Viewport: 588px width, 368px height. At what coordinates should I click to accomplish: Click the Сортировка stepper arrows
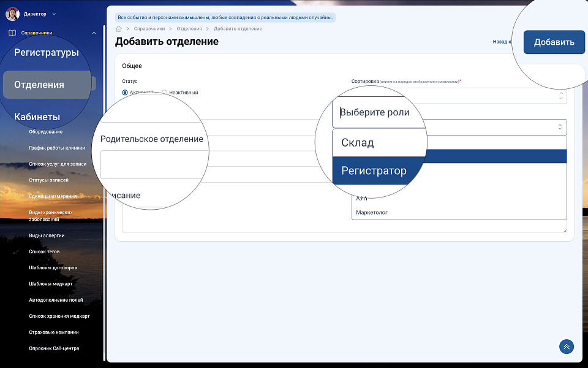[561, 96]
